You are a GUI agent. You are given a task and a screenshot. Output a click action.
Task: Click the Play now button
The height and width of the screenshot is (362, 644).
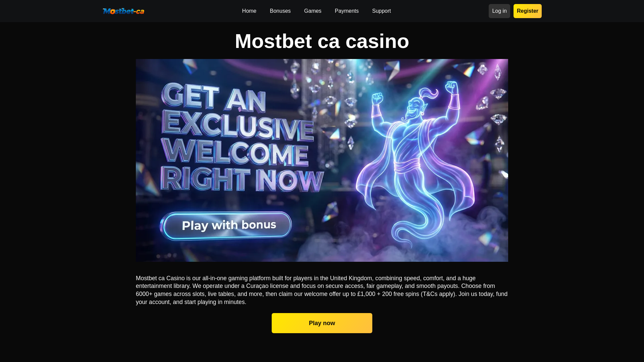coord(322,323)
